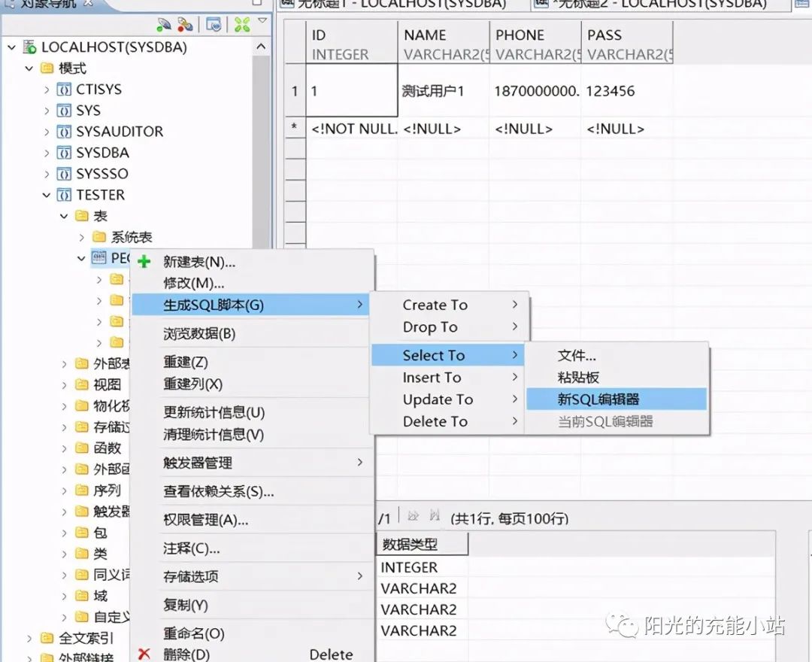812x662 pixels.
Task: Open 权限管理(A)... from context menu
Action: pos(253,520)
